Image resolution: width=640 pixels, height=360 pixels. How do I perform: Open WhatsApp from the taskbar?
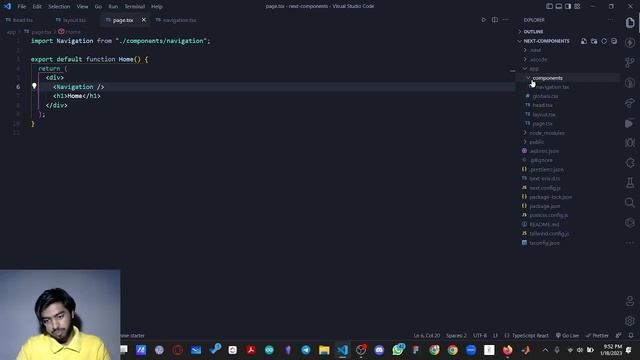click(398, 350)
